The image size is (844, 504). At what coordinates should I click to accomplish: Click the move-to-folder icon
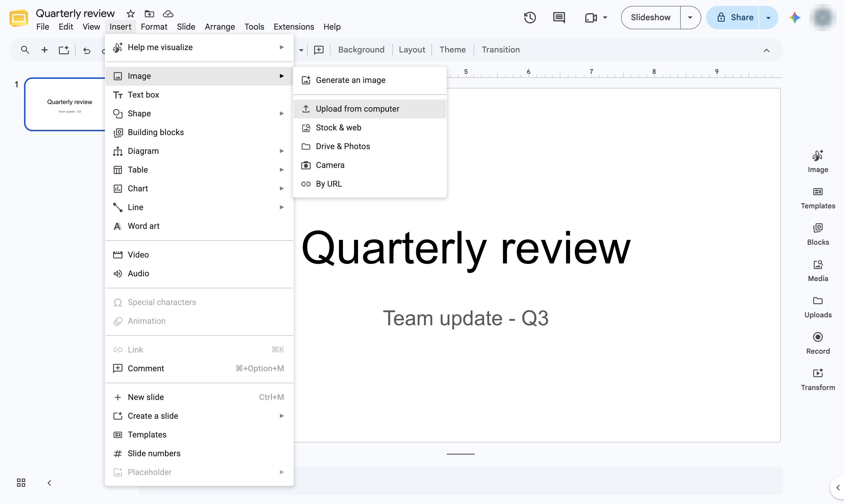tap(149, 14)
